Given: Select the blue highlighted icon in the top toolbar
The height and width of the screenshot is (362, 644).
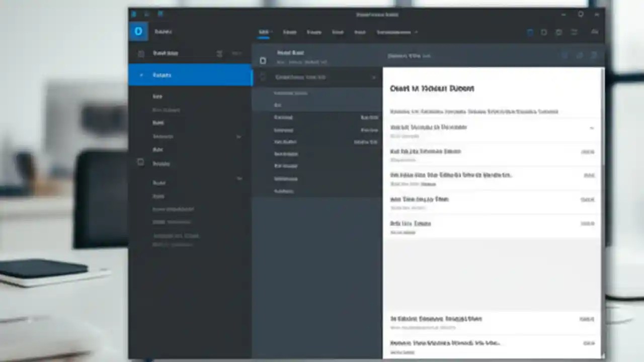Looking at the screenshot, I should pyautogui.click(x=530, y=32).
